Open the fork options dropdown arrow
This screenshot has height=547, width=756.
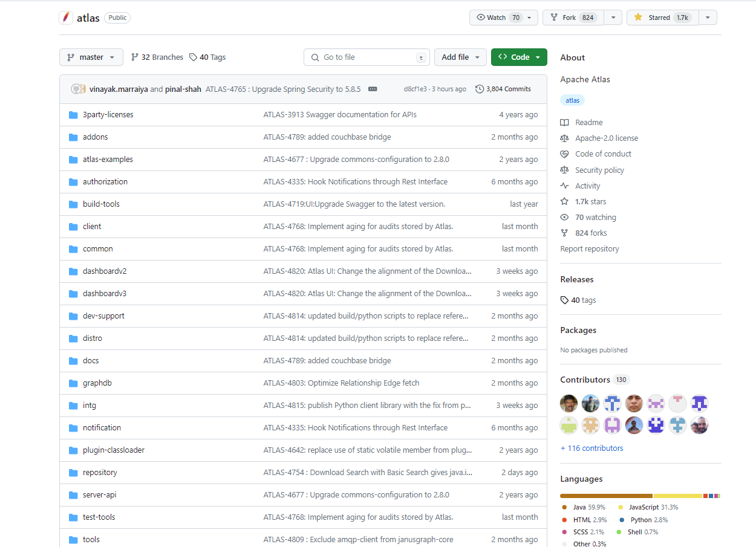click(613, 18)
